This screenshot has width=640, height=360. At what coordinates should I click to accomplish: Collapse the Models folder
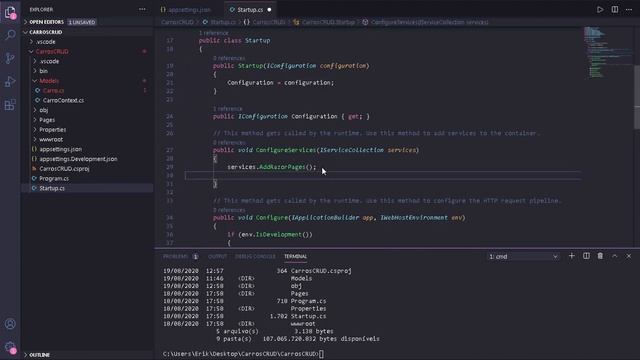(87, 81)
